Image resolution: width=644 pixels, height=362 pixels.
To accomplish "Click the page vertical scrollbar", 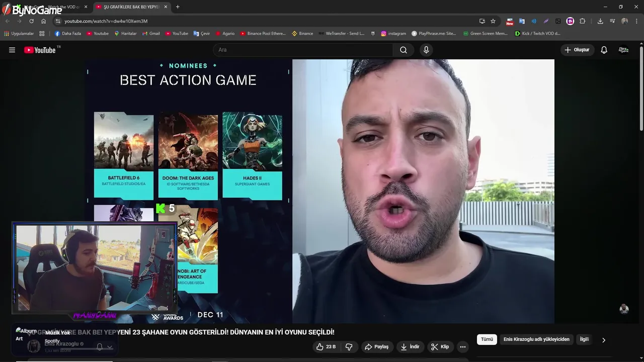I will 641,88.
